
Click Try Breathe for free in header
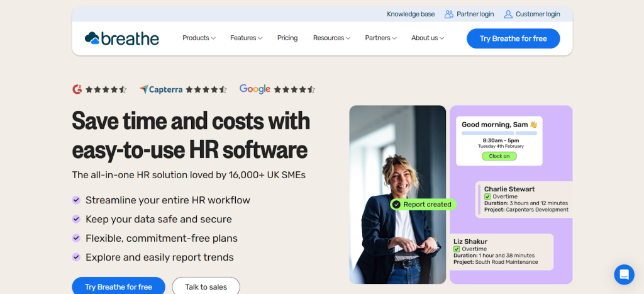pyautogui.click(x=513, y=38)
